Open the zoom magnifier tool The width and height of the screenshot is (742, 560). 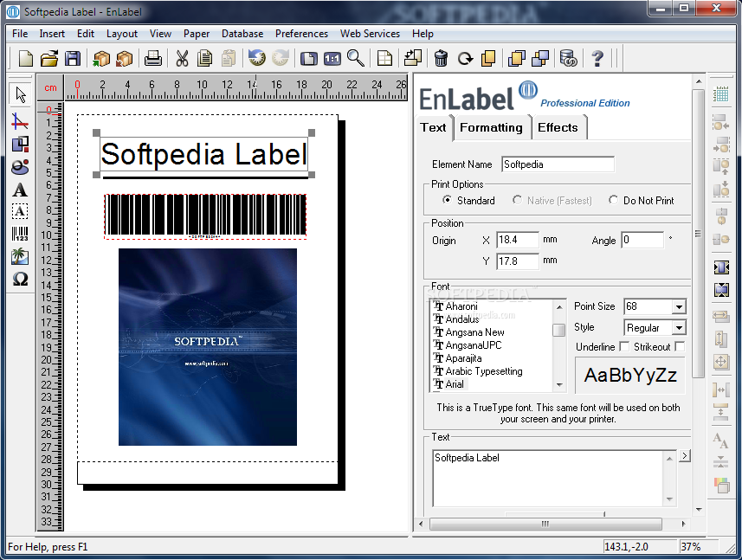pos(355,59)
